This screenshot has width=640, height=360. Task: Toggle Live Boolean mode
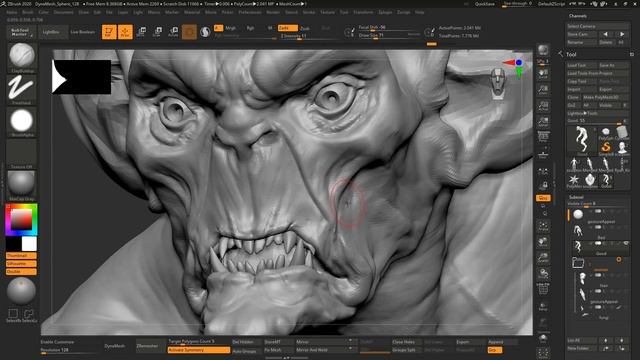(x=82, y=32)
